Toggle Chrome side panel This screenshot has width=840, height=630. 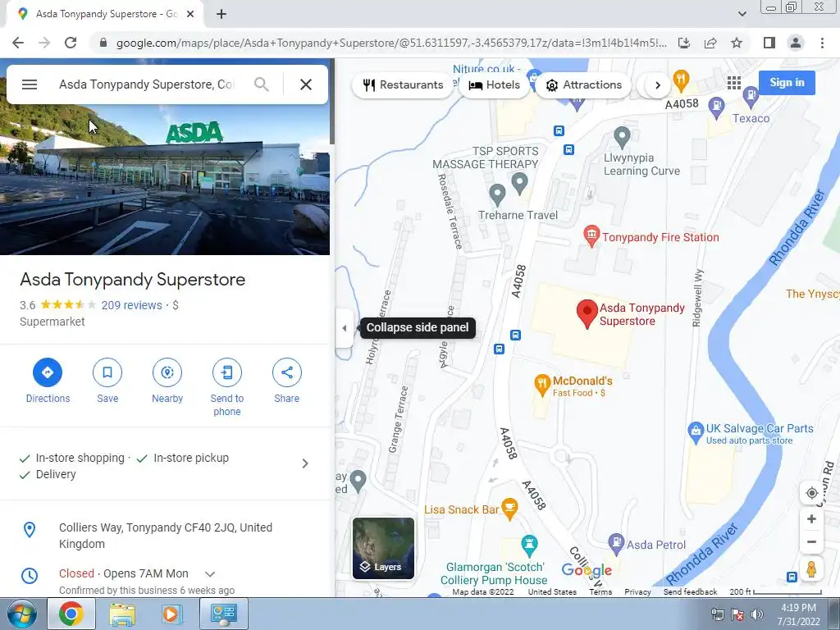(x=769, y=43)
